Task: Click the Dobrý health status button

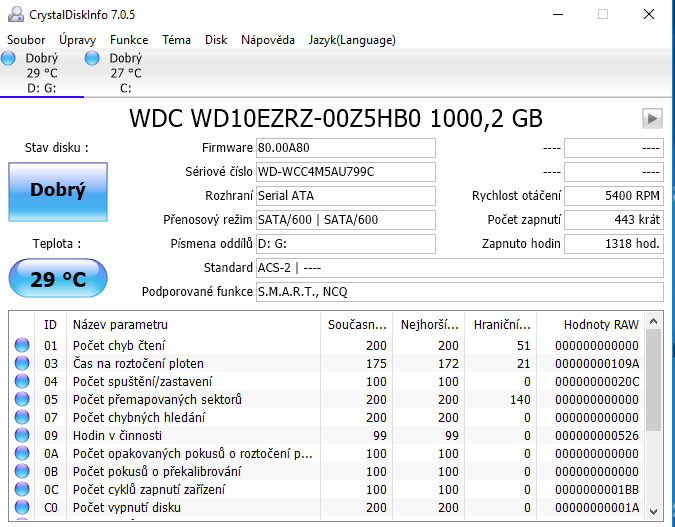Action: click(x=58, y=192)
